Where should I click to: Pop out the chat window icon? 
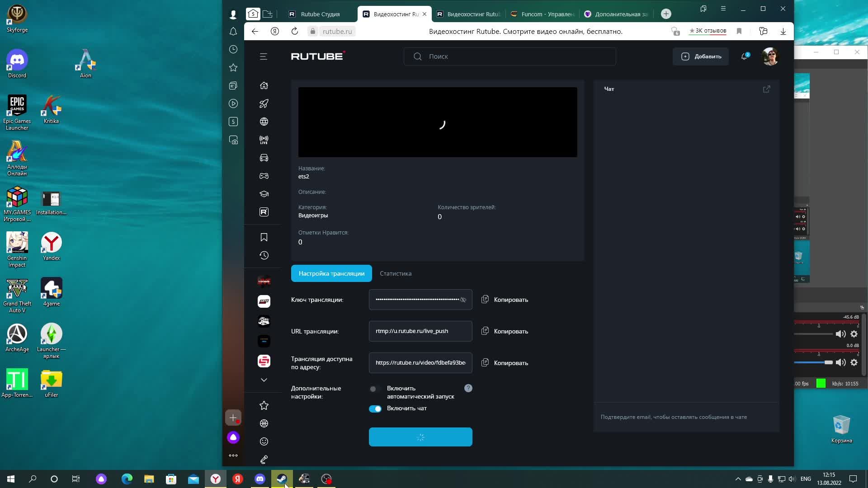pyautogui.click(x=766, y=89)
